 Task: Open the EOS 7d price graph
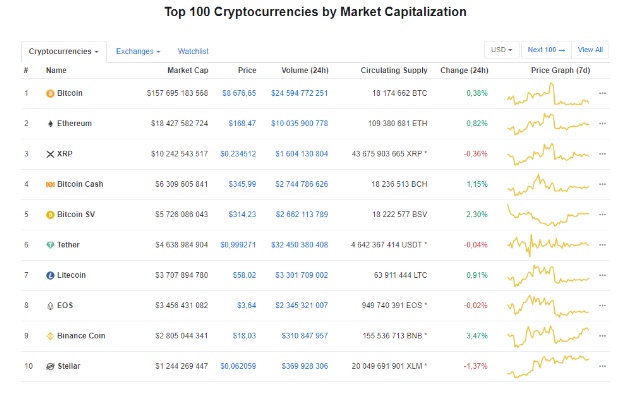[x=548, y=305]
